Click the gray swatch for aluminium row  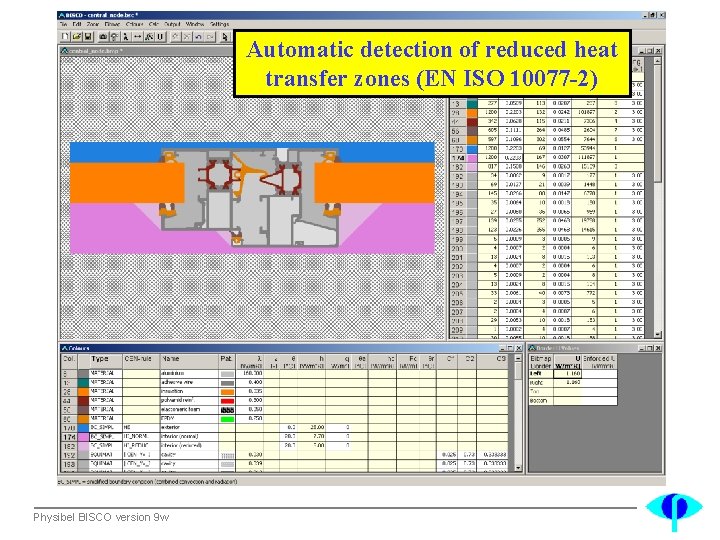pyautogui.click(x=83, y=373)
